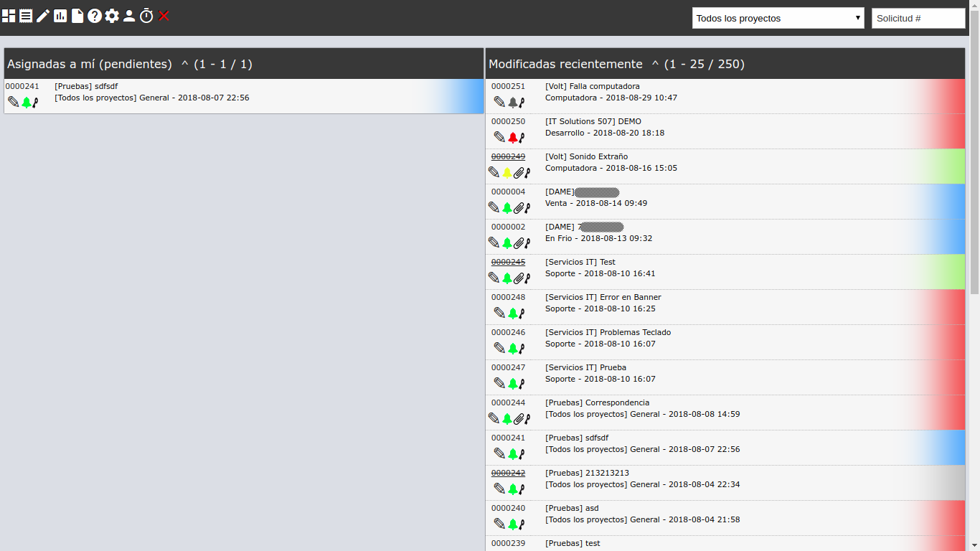Click paperclip attachment icon for issue 0000002
980x551 pixels.
(519, 242)
